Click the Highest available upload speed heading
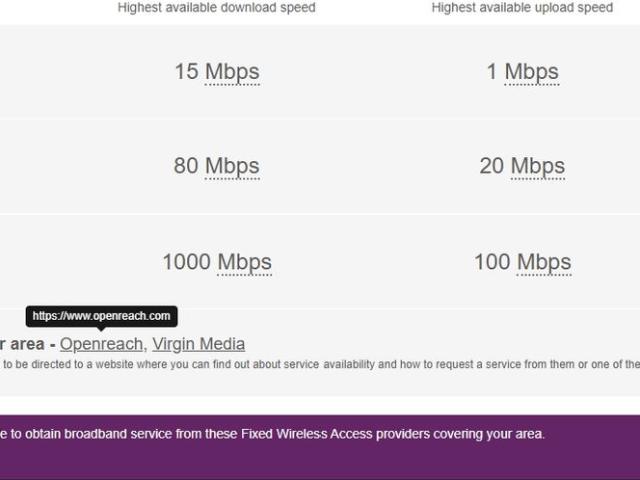The height and width of the screenshot is (480, 640). 522,8
